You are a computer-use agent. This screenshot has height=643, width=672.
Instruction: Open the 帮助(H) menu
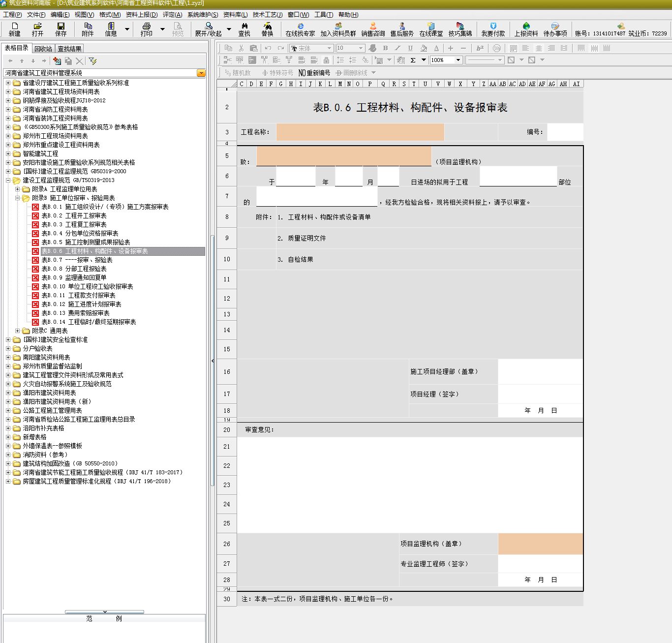click(x=348, y=15)
